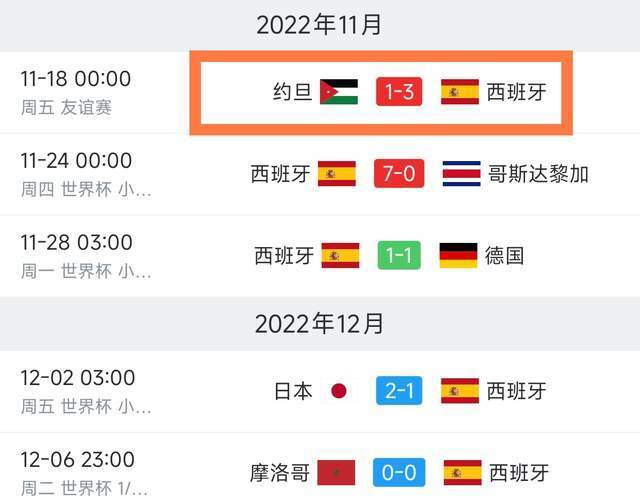The height and width of the screenshot is (501, 640).
Task: Click the 2022年11月 month header
Action: (x=319, y=25)
